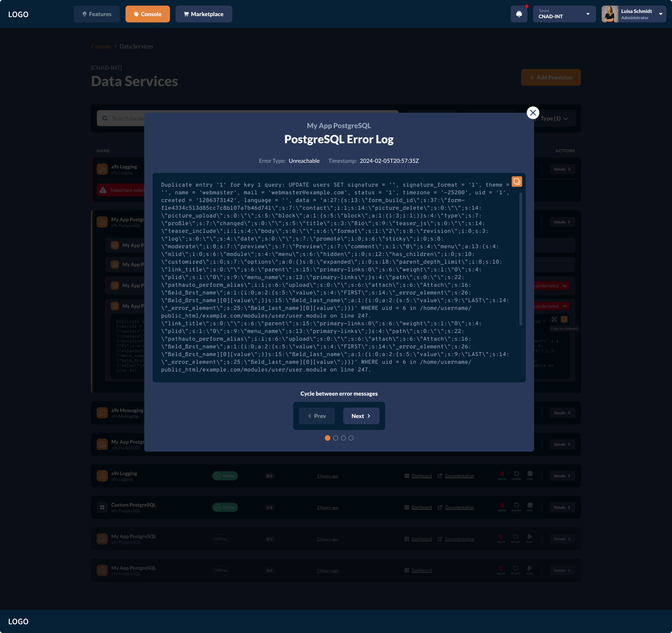This screenshot has height=633, width=672.
Task: Click the 1/1 count in Custom PostgreSQL row
Action: [269, 507]
